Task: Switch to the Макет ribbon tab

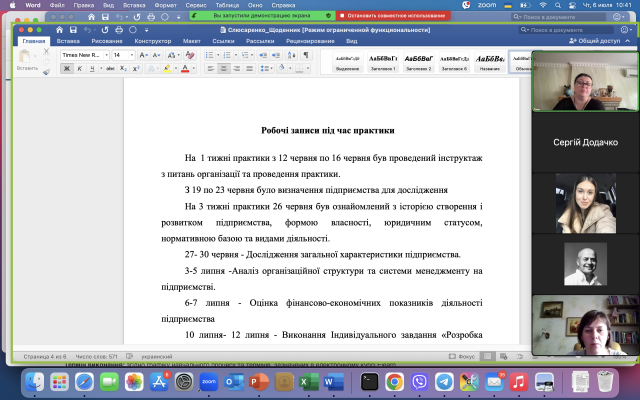Action: (x=191, y=41)
